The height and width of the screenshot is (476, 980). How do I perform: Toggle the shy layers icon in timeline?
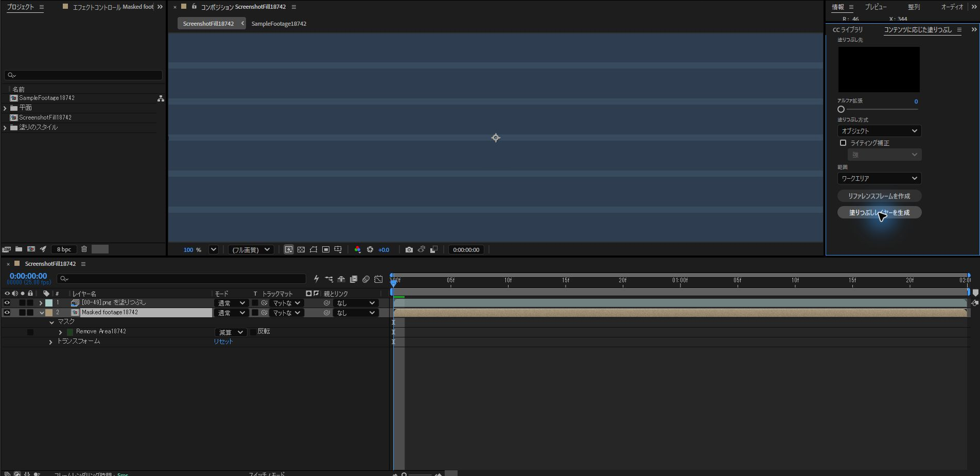click(x=341, y=279)
